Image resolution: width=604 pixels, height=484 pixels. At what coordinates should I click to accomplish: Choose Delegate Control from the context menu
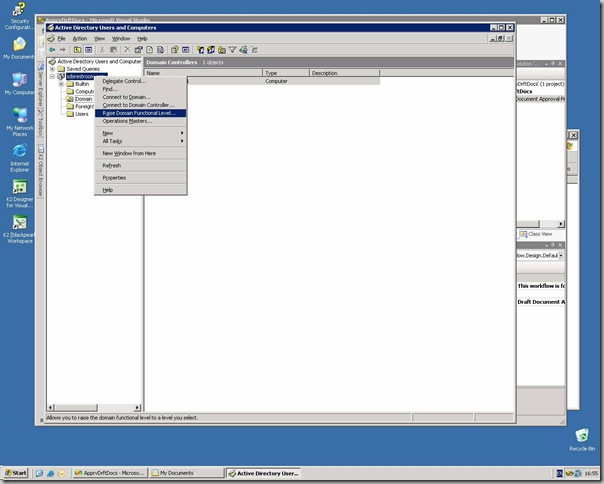(141, 81)
